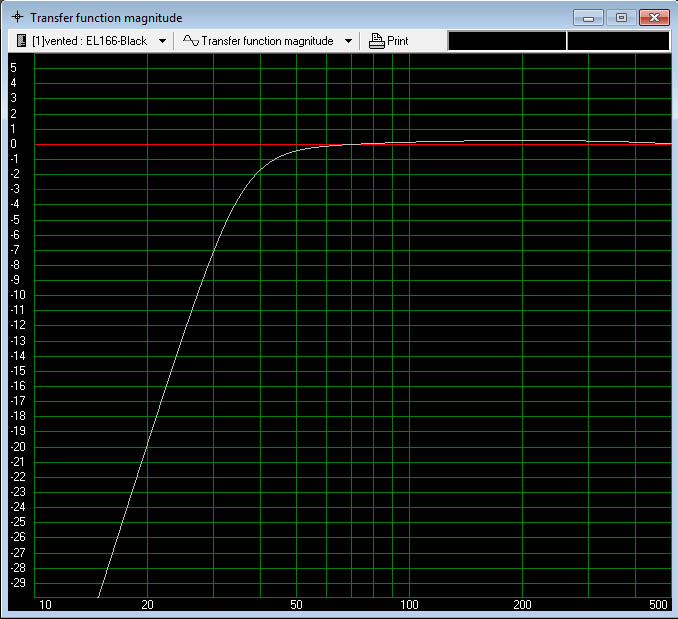The width and height of the screenshot is (678, 619).
Task: Maximize the Transfer function magnitude window
Action: (621, 18)
